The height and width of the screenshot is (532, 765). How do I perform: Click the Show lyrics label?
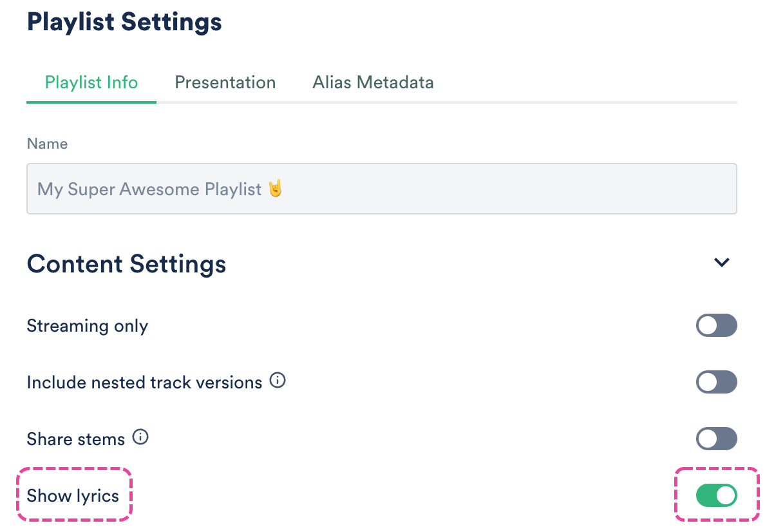[x=73, y=496]
